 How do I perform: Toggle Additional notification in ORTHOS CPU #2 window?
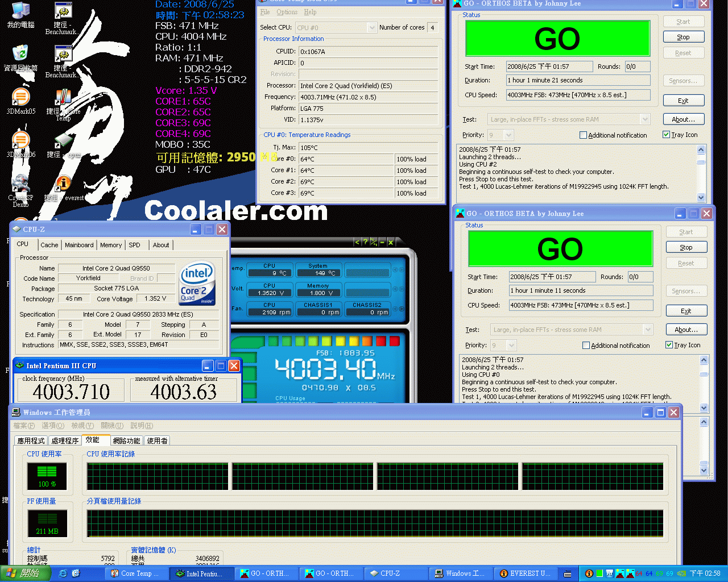tap(583, 135)
